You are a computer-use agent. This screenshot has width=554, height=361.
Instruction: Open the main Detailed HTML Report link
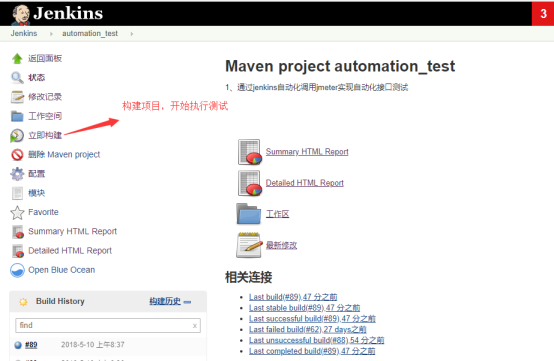click(x=305, y=183)
